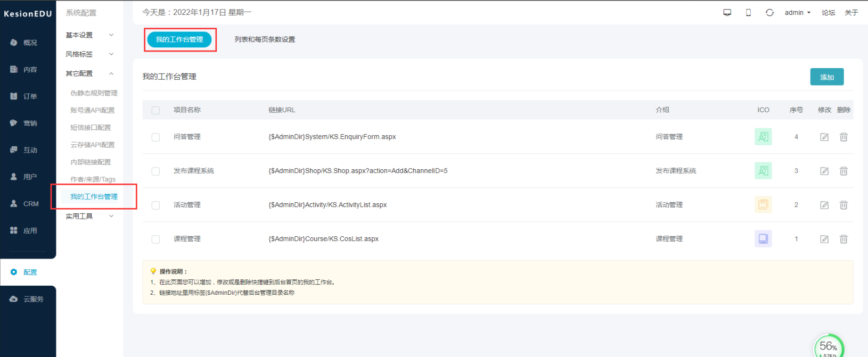Open 账号通API配置 in the submenu
This screenshot has height=357, width=868.
(93, 110)
